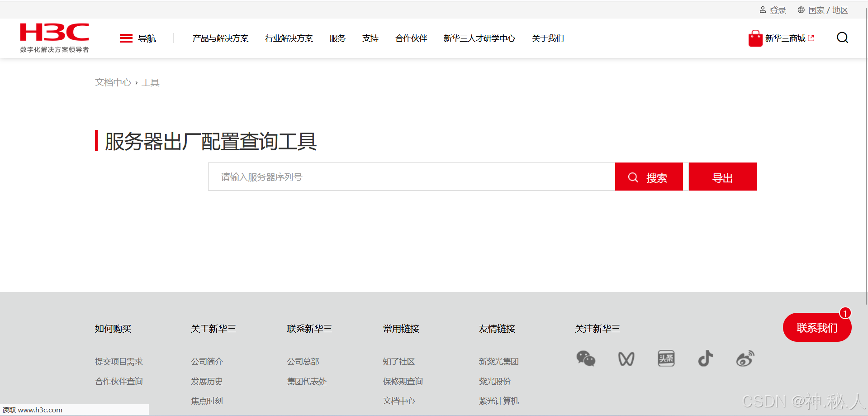
Task: Open 知了社区 footer link
Action: (x=399, y=362)
